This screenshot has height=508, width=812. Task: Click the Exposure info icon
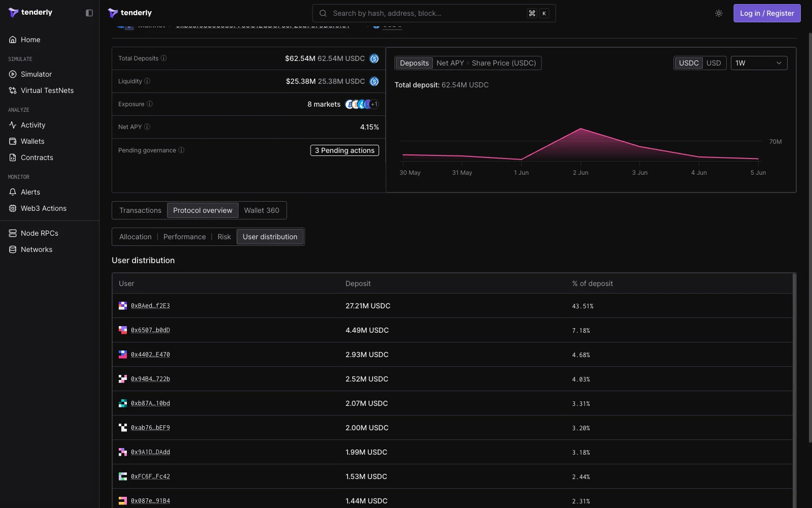pyautogui.click(x=150, y=104)
